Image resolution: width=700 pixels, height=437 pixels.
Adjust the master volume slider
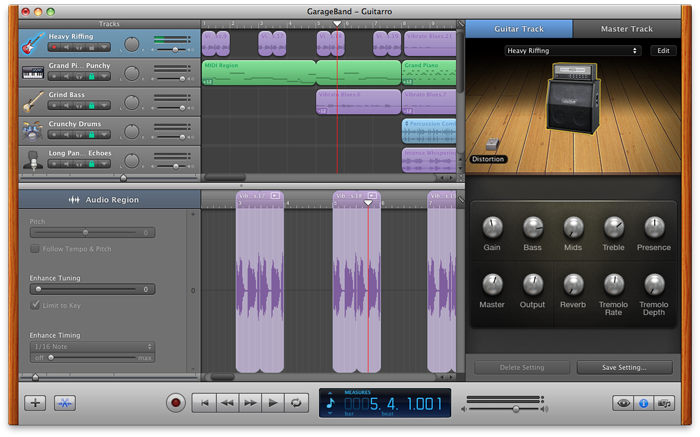[x=504, y=409]
